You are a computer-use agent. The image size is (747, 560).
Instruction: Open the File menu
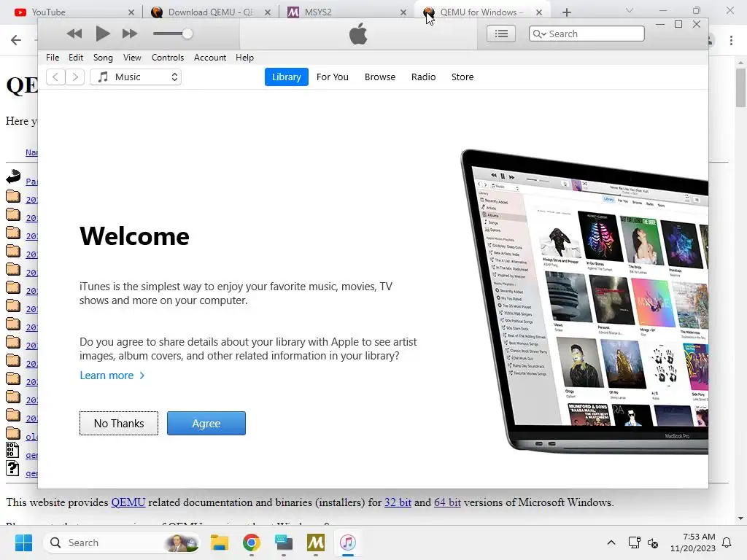53,58
